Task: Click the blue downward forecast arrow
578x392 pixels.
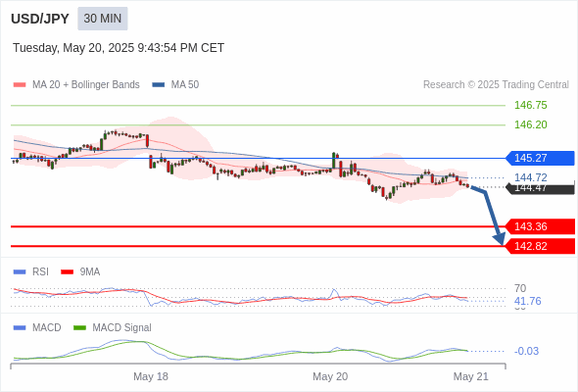Action: coord(489,216)
